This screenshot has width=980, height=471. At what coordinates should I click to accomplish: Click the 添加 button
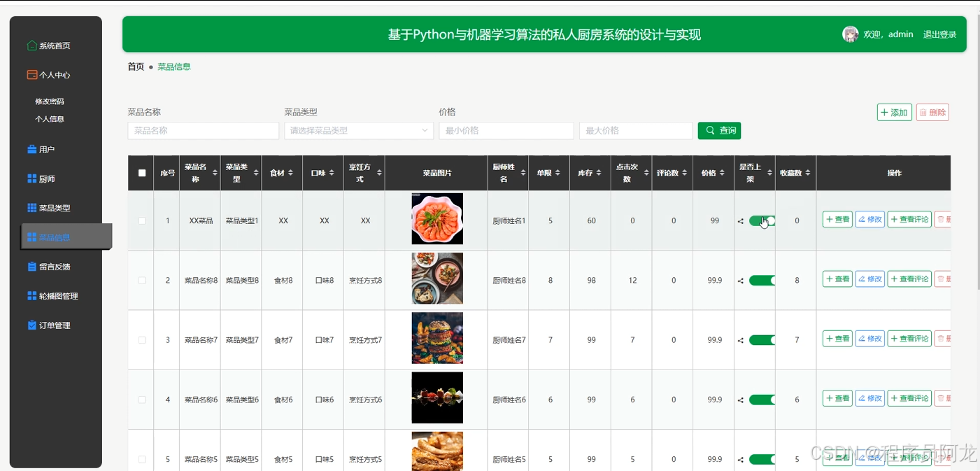point(895,113)
